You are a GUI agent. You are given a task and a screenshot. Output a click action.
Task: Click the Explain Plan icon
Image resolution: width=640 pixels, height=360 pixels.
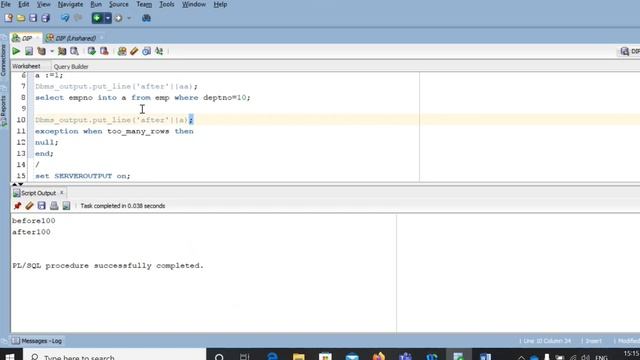coord(41,51)
